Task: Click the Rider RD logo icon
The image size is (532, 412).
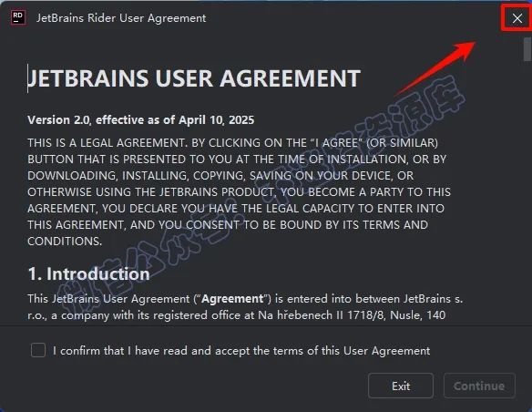Action: pyautogui.click(x=18, y=17)
